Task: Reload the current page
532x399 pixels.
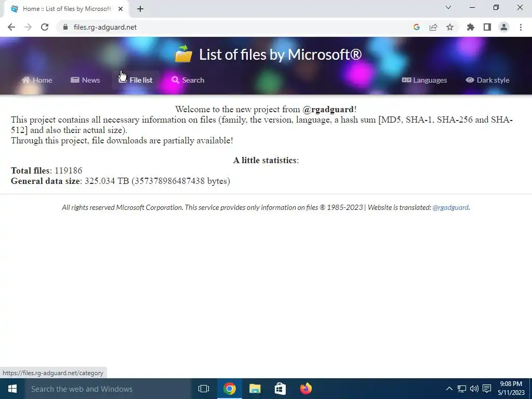Action: coord(45,27)
